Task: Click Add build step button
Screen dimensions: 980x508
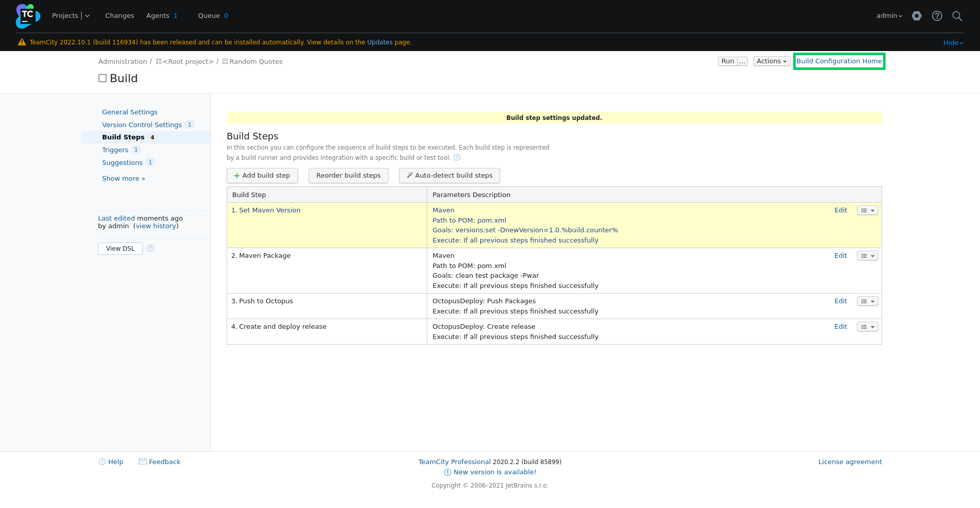Action: coord(262,176)
